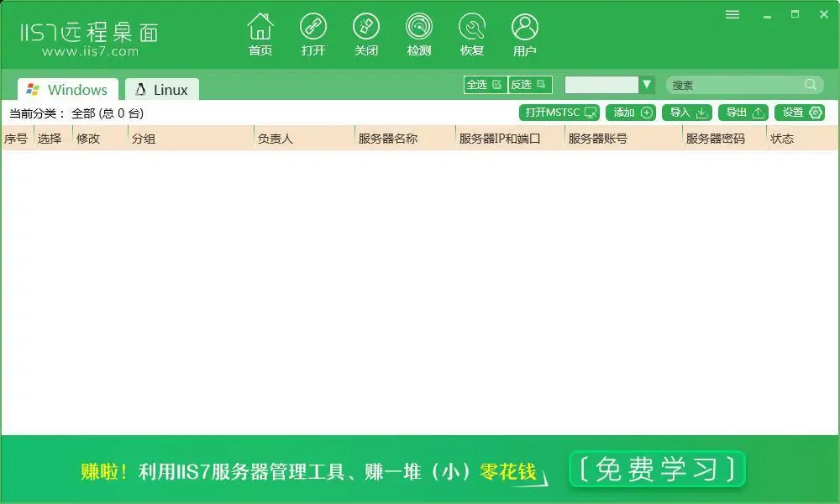Open the 用户 user profile icon
The height and width of the screenshot is (504, 840).
(524, 34)
